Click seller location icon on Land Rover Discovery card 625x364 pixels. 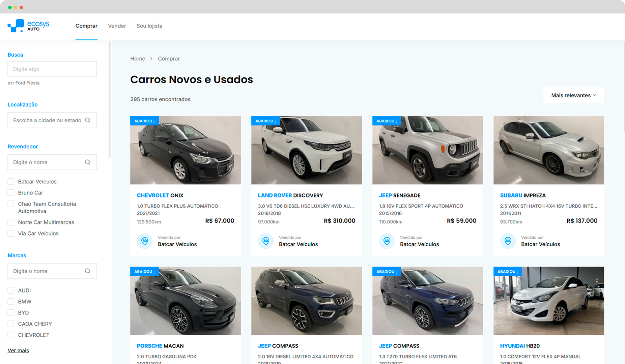pyautogui.click(x=266, y=241)
